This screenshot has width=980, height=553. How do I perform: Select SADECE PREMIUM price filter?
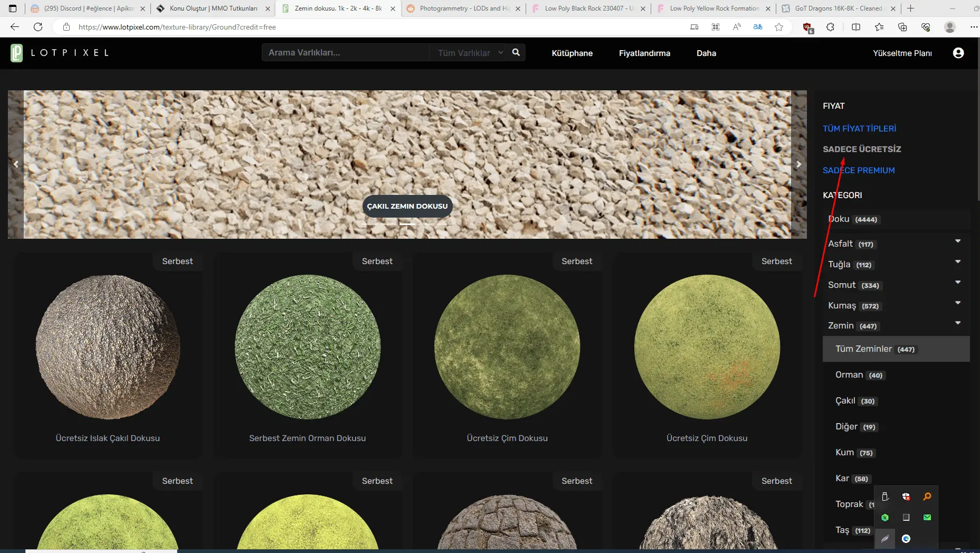click(859, 170)
